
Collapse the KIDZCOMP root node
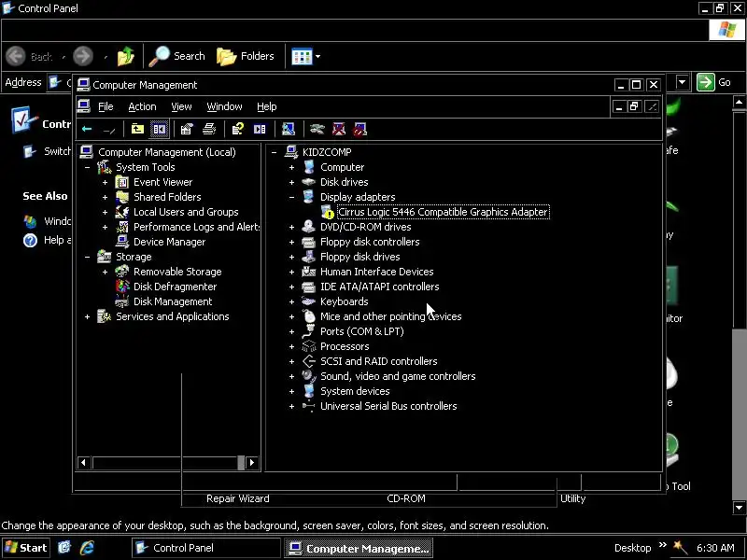pyautogui.click(x=274, y=152)
